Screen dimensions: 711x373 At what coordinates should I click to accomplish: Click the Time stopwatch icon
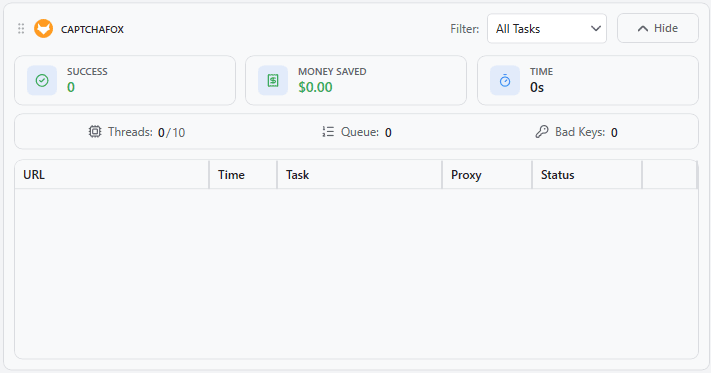click(x=505, y=81)
